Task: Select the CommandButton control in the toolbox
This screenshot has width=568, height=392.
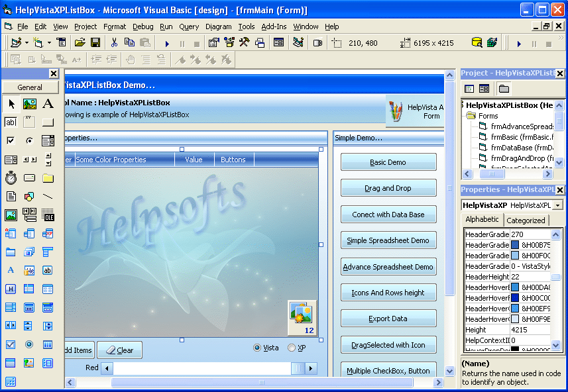Action: (48, 122)
